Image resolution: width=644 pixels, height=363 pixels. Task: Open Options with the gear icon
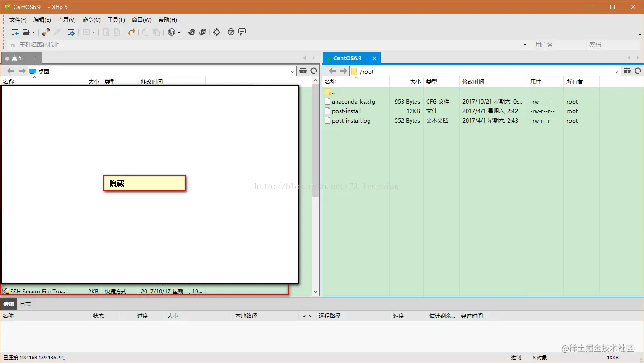click(x=217, y=32)
